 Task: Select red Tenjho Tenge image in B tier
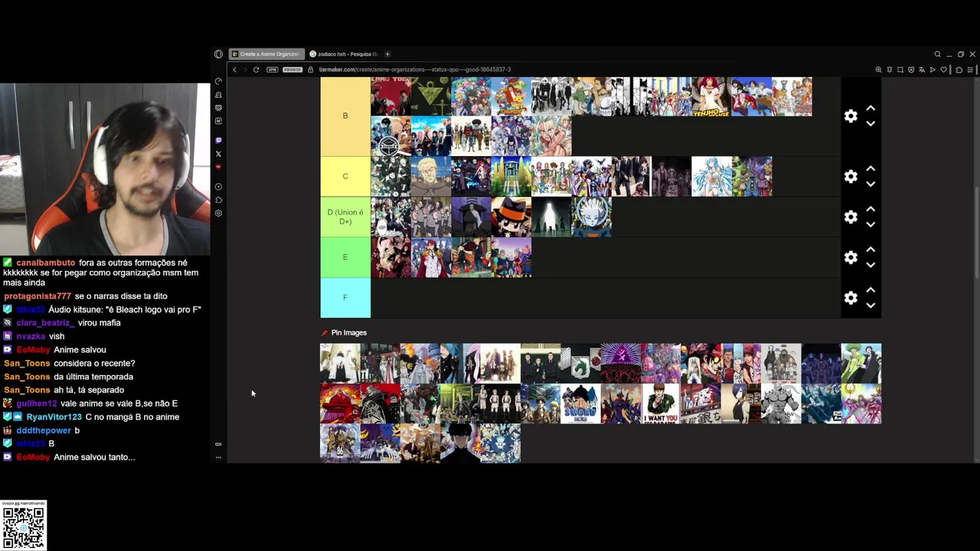click(x=710, y=96)
